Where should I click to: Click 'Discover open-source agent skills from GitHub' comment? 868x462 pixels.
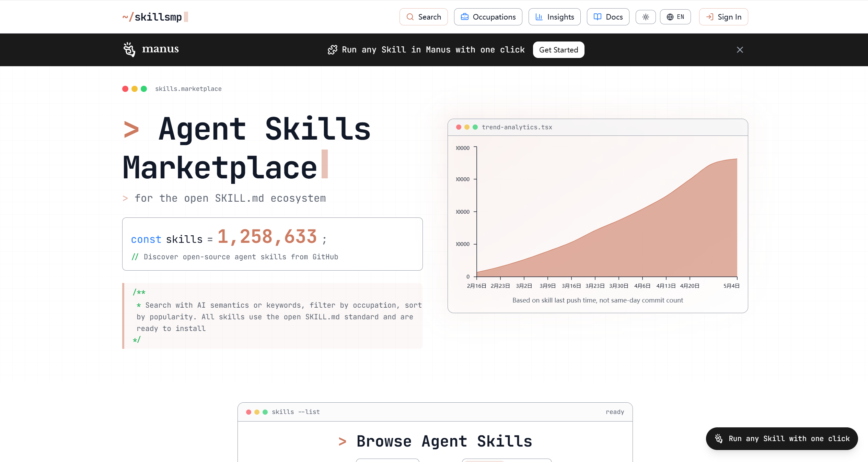[241, 257]
